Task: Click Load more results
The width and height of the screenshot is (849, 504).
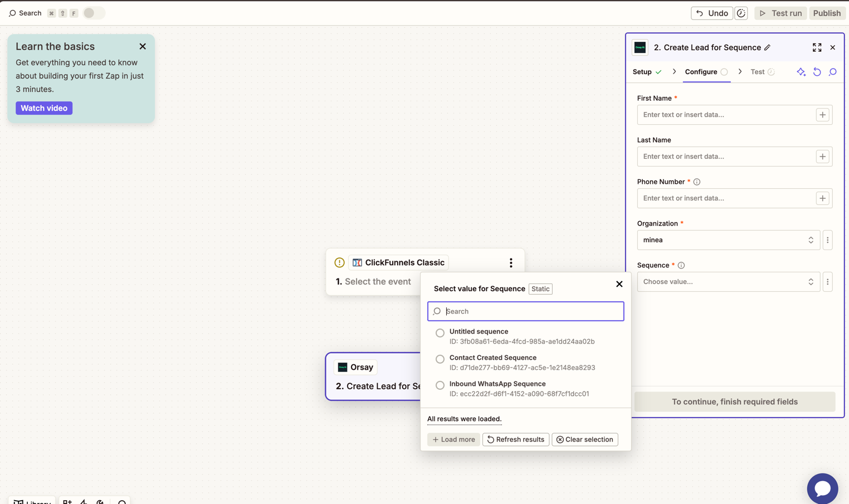Action: (453, 439)
